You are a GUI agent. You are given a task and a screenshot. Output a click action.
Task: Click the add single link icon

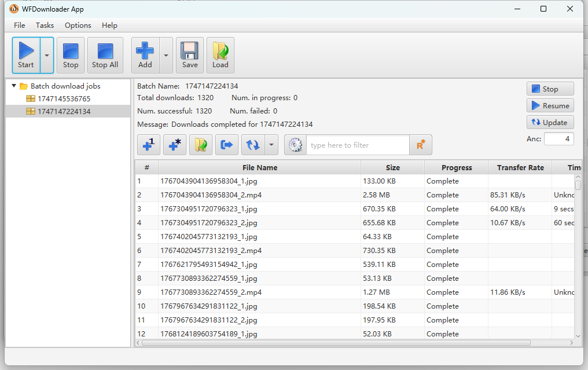click(x=149, y=145)
